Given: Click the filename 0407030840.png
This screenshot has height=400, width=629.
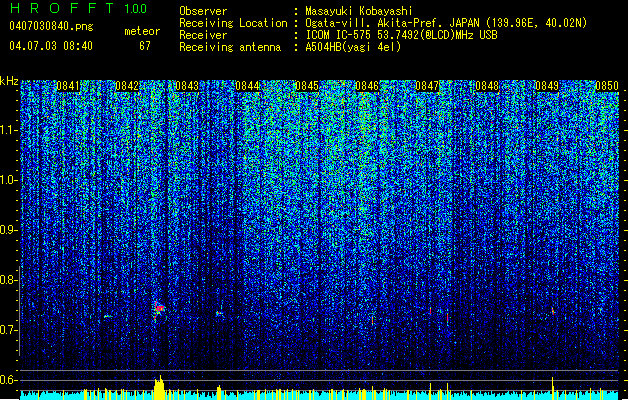Looking at the screenshot, I should (51, 26).
